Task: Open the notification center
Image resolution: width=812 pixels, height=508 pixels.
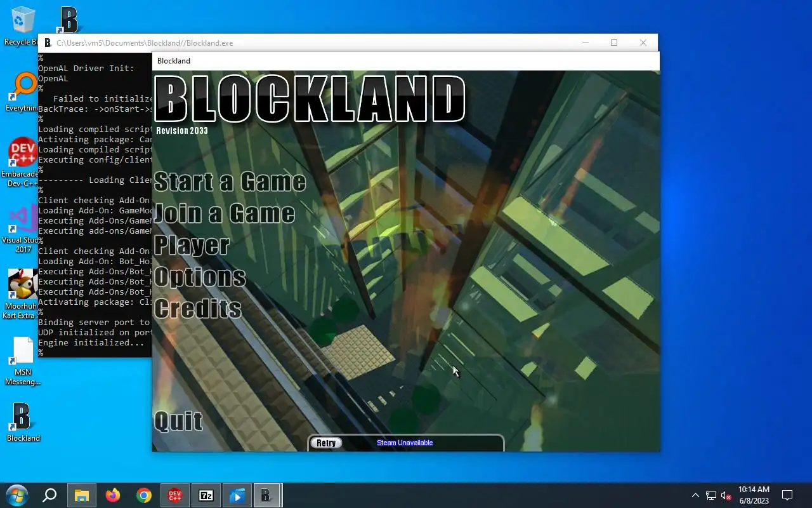Action: (x=787, y=495)
